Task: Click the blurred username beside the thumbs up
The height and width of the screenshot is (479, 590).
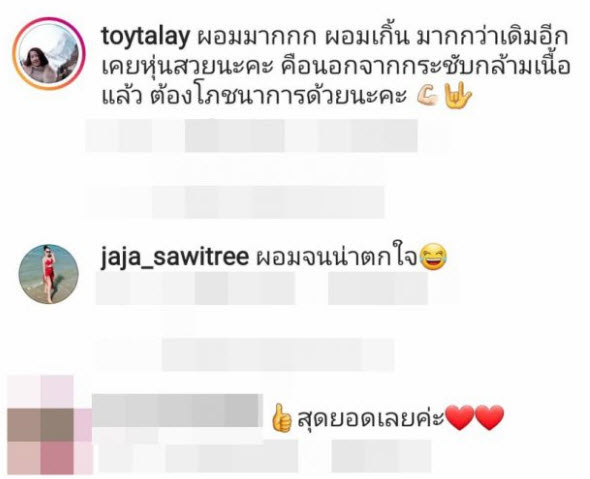Action: (175, 411)
